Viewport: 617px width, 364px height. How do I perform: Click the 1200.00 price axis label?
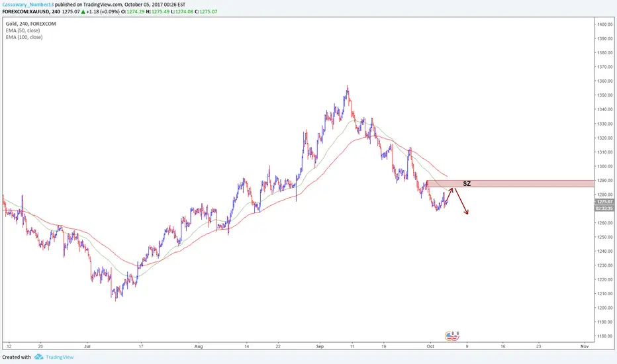point(605,308)
